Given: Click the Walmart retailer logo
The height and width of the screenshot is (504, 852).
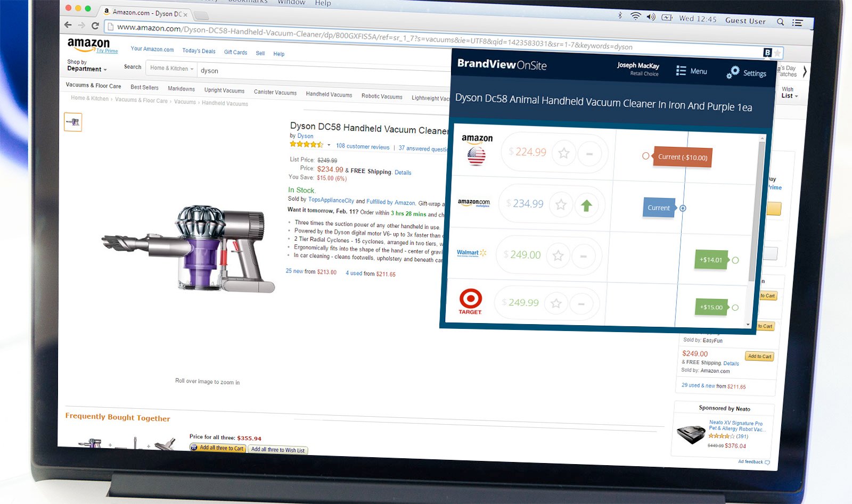Looking at the screenshot, I should 472,253.
